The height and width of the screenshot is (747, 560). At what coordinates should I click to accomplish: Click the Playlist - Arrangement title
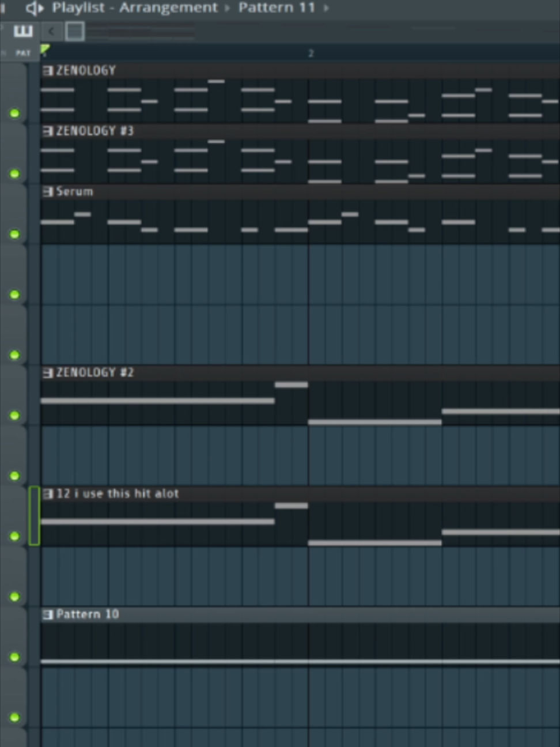[x=135, y=7]
